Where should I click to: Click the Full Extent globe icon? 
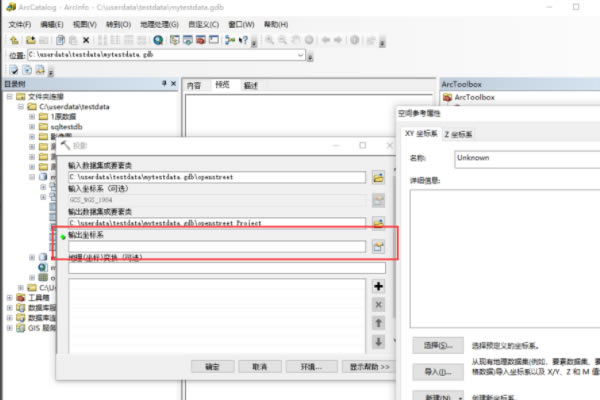click(309, 40)
